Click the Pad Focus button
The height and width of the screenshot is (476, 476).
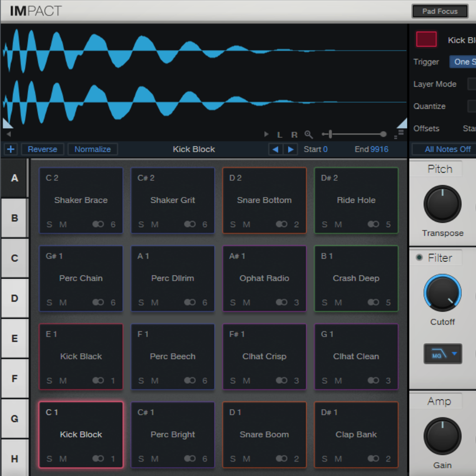(x=440, y=11)
